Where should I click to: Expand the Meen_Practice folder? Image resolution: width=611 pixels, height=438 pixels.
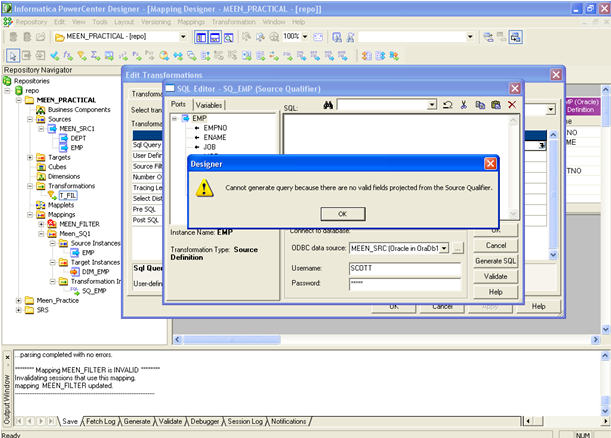click(18, 300)
